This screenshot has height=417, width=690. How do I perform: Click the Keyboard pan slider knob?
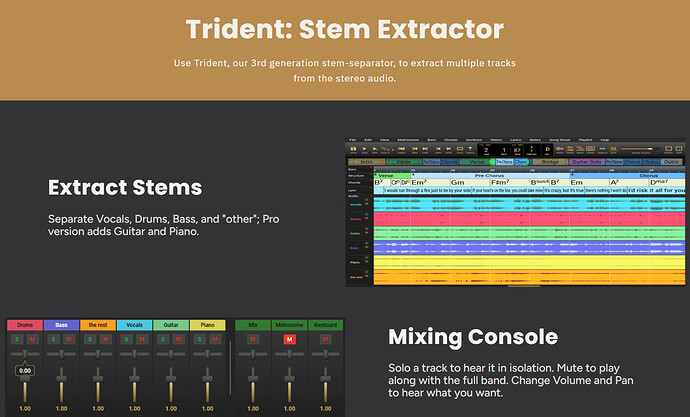326,354
